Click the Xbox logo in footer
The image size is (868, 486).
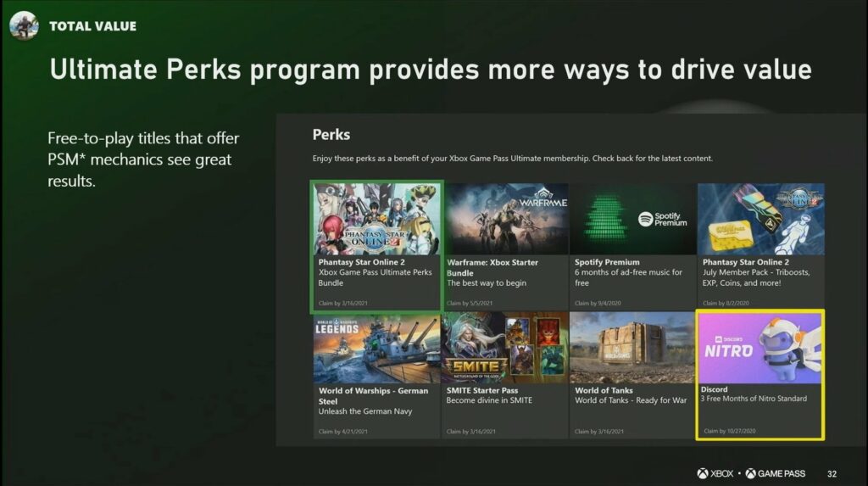(x=715, y=473)
